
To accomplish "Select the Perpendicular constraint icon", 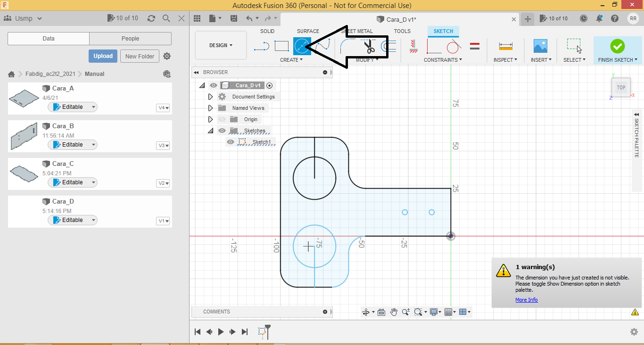I will tap(434, 46).
